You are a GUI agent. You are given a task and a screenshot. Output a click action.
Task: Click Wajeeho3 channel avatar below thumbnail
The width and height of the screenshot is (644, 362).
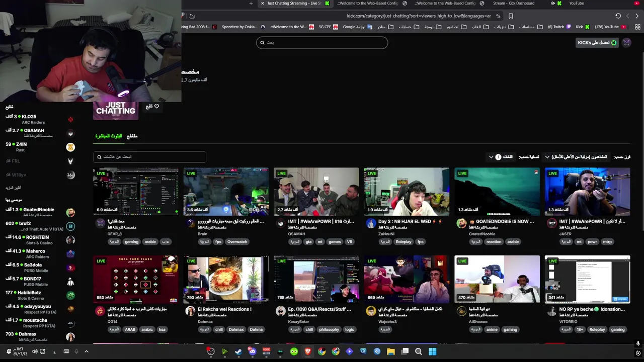pos(371,312)
